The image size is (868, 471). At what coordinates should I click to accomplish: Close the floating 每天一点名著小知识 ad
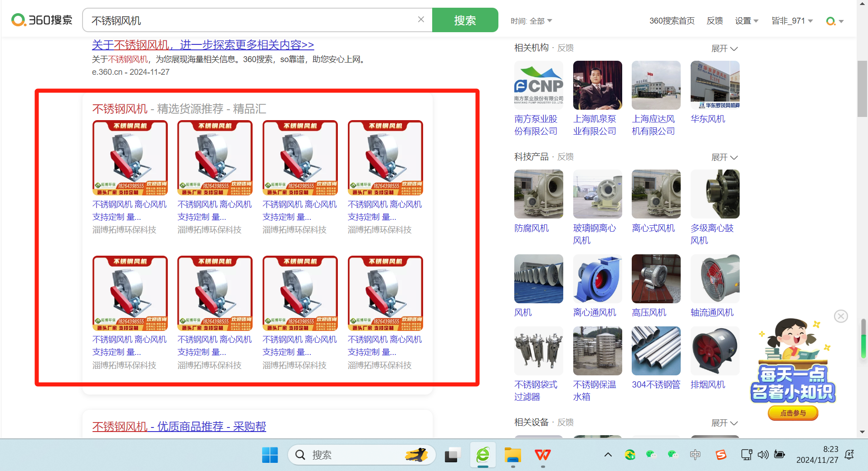click(x=841, y=316)
